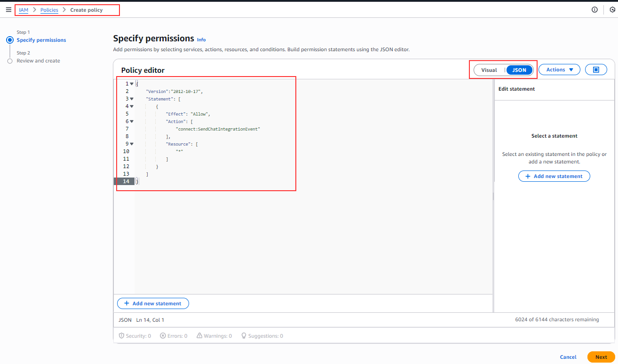Click the info circle icon in top bar
This screenshot has width=618, height=364.
[594, 9]
